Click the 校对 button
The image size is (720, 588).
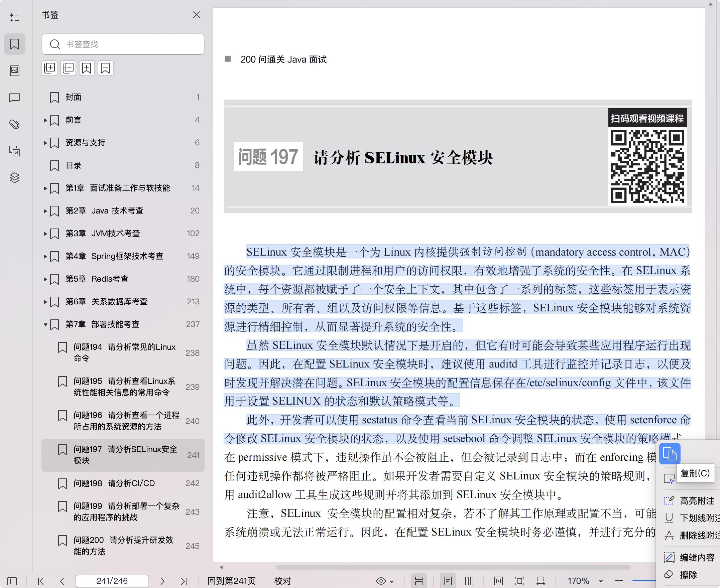click(x=282, y=581)
